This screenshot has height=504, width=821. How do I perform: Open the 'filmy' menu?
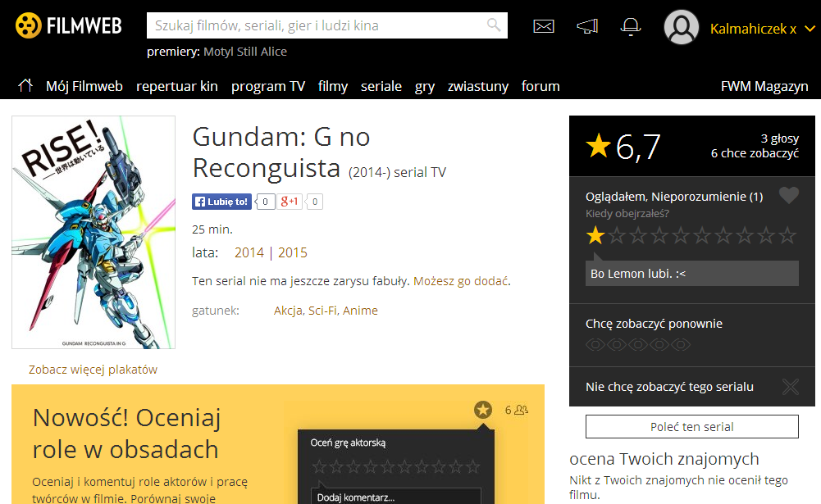333,86
